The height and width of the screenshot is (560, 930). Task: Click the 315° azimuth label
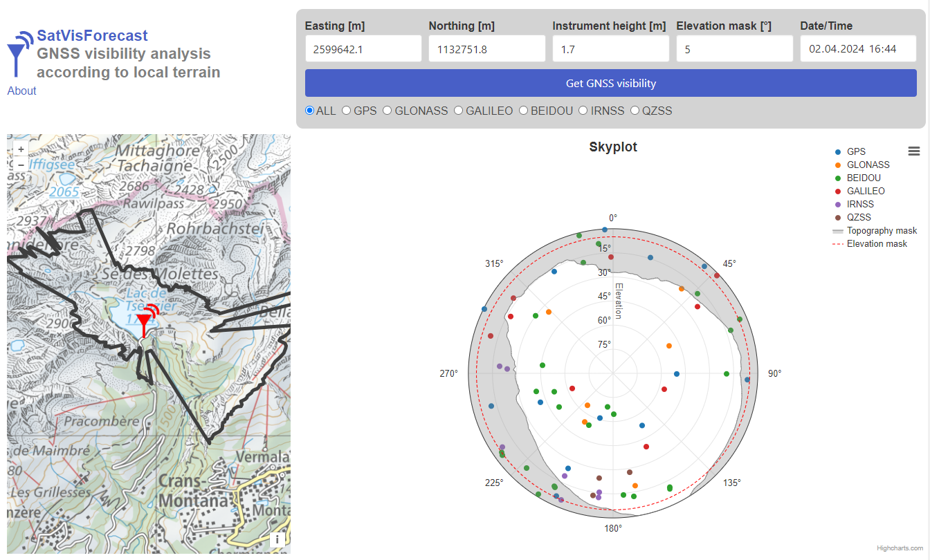(494, 264)
